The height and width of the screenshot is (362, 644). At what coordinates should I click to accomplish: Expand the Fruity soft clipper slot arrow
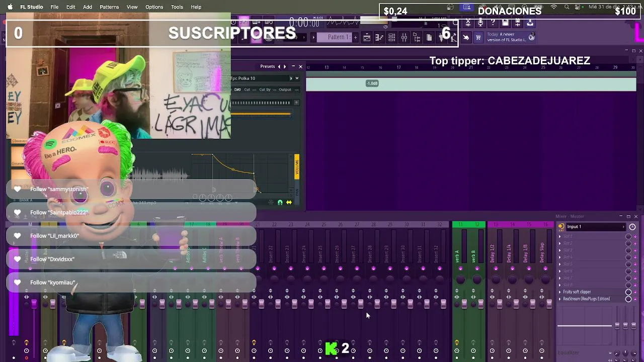click(559, 292)
